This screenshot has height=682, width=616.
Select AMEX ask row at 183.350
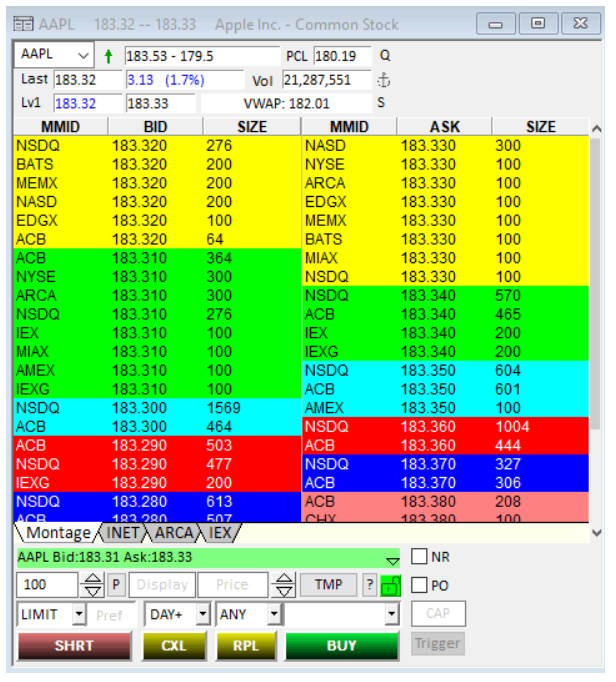click(445, 408)
